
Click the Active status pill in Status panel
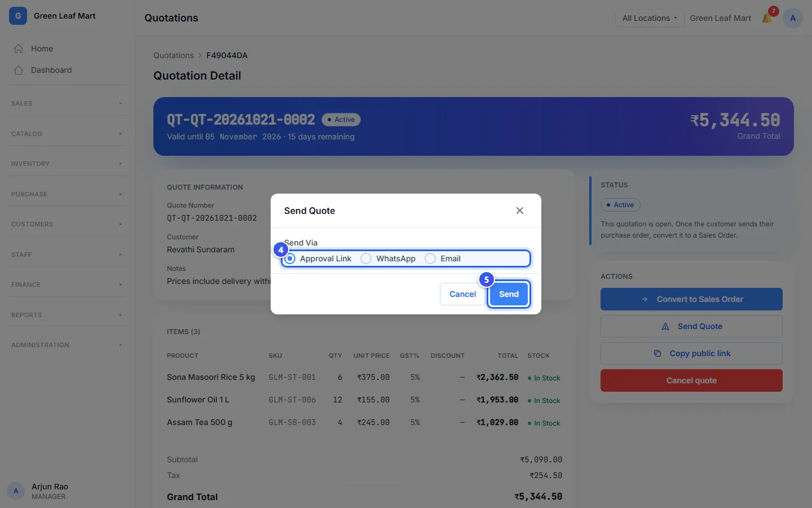click(x=620, y=205)
